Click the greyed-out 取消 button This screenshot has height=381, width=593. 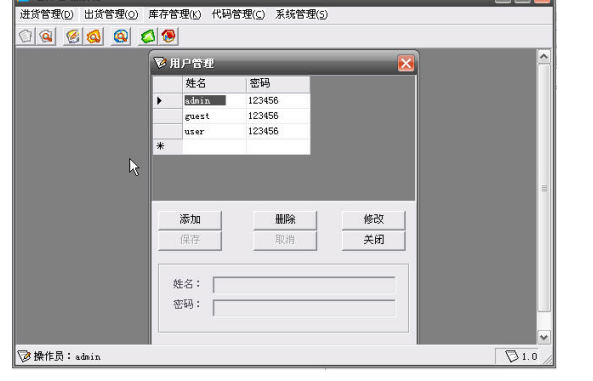[285, 240]
